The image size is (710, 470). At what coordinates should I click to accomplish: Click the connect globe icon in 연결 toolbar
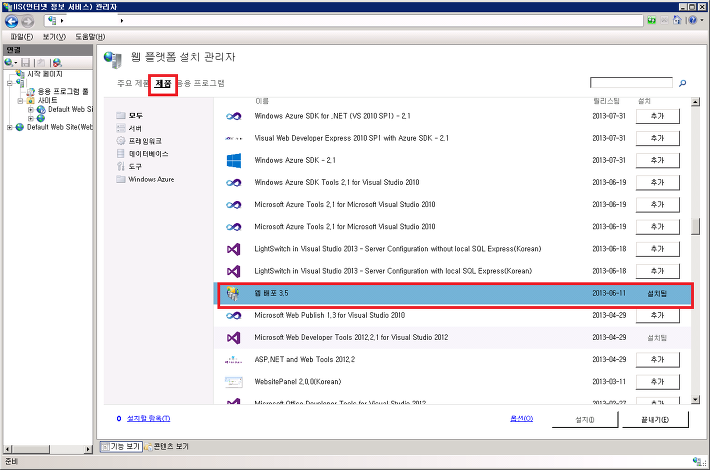pyautogui.click(x=8, y=62)
